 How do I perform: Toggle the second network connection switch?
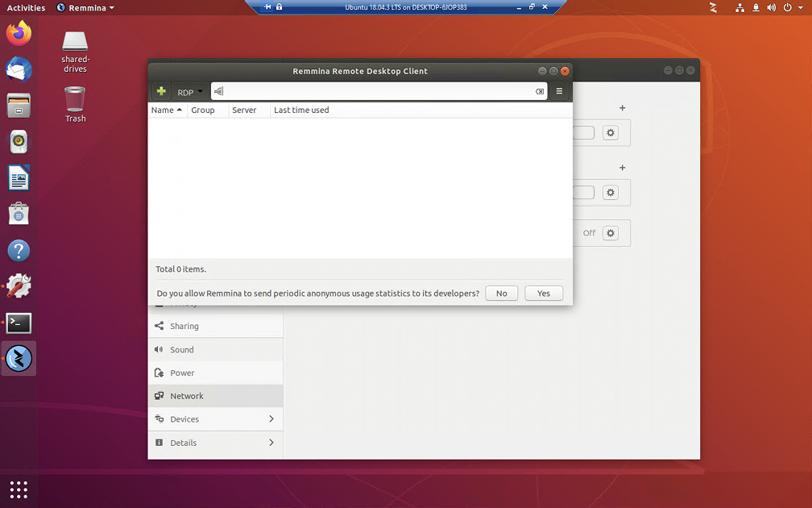(583, 192)
